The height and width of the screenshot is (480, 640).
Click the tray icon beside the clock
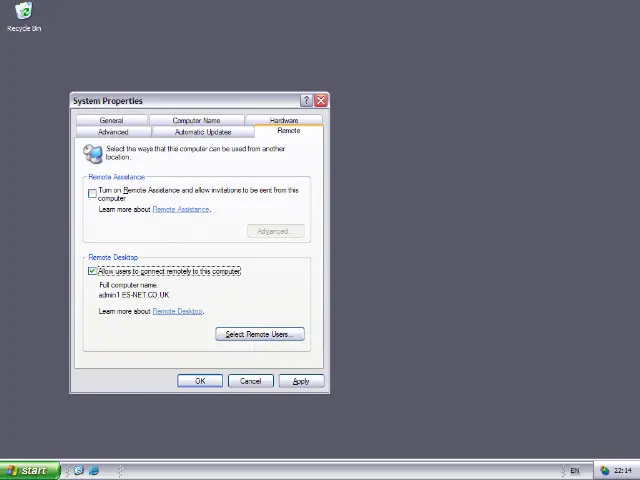coord(604,471)
